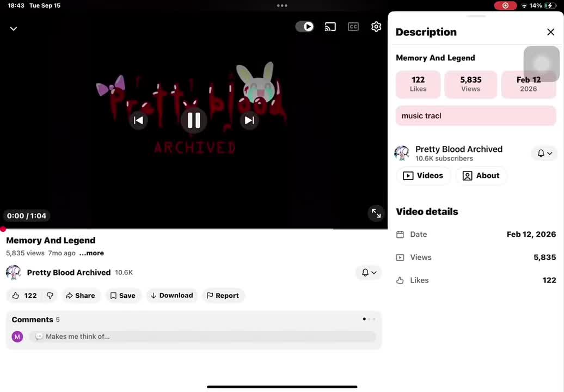564x392 pixels.
Task: Download the video
Action: [172, 296]
